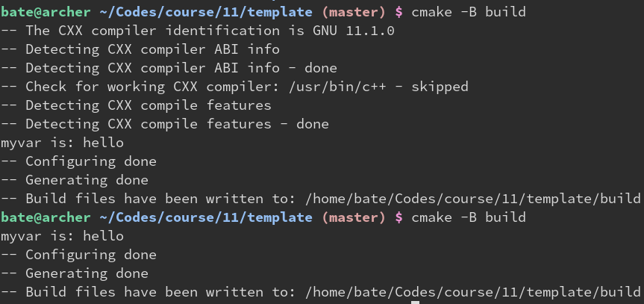Click the word "skipped" in the output
Viewport: 644px width, 304px height.
440,87
